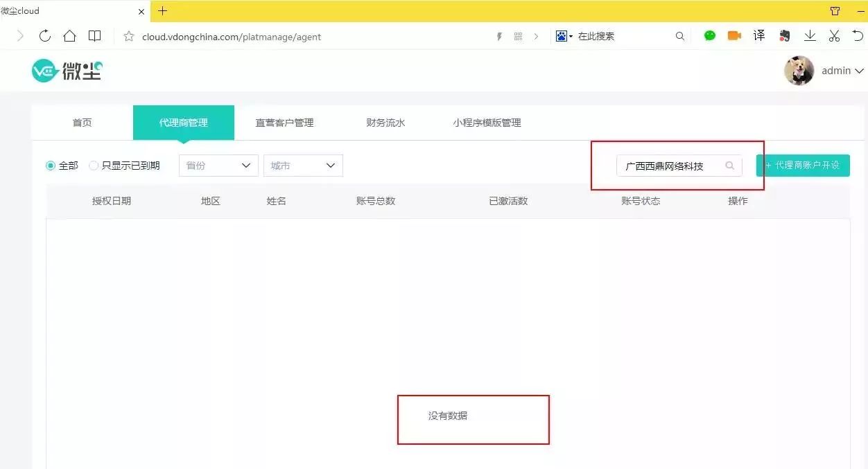Switch to the 财务流水 tab

385,123
